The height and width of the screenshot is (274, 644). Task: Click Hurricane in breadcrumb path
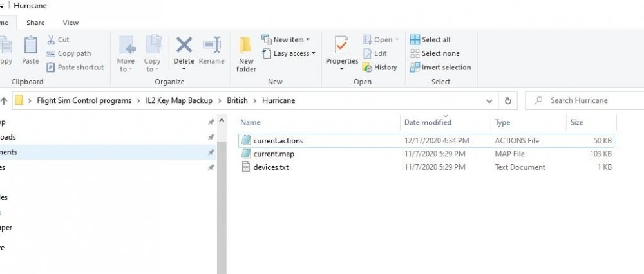(x=278, y=100)
